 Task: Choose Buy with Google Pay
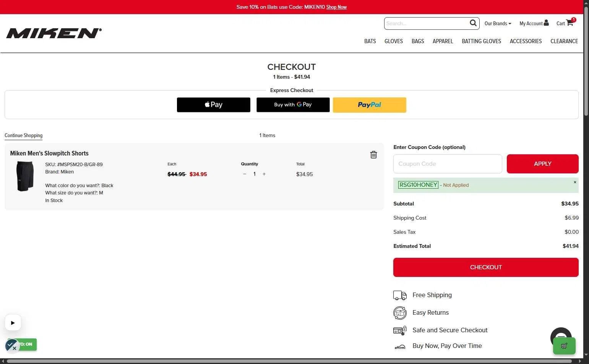(293, 105)
